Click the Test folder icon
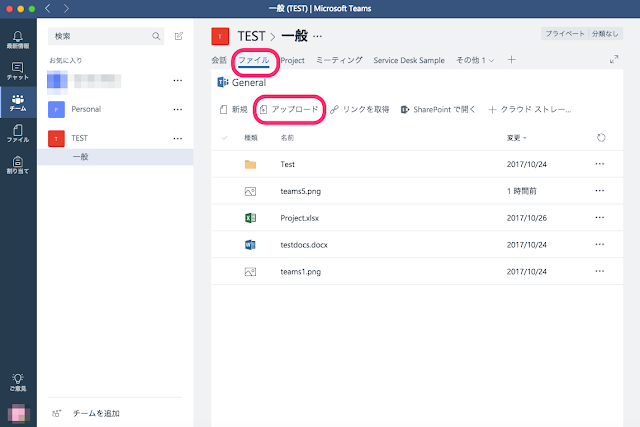 point(250,164)
